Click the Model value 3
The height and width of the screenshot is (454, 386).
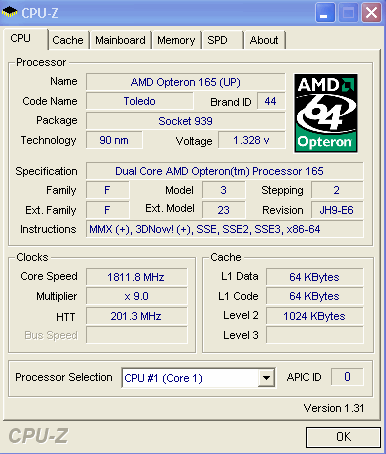(x=224, y=190)
